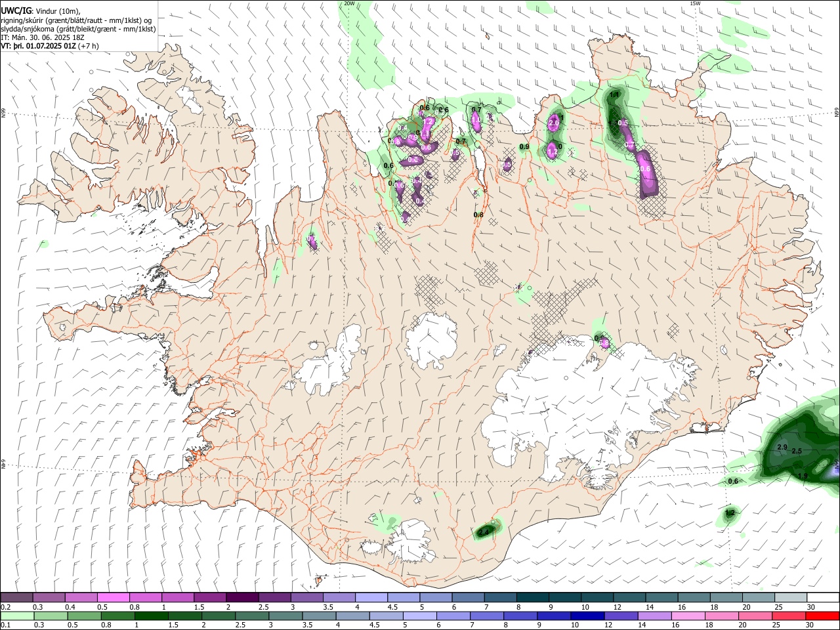Select upper-row light gray swatch between 25 and 30
This screenshot has height=630, width=840.
pyautogui.click(x=790, y=597)
